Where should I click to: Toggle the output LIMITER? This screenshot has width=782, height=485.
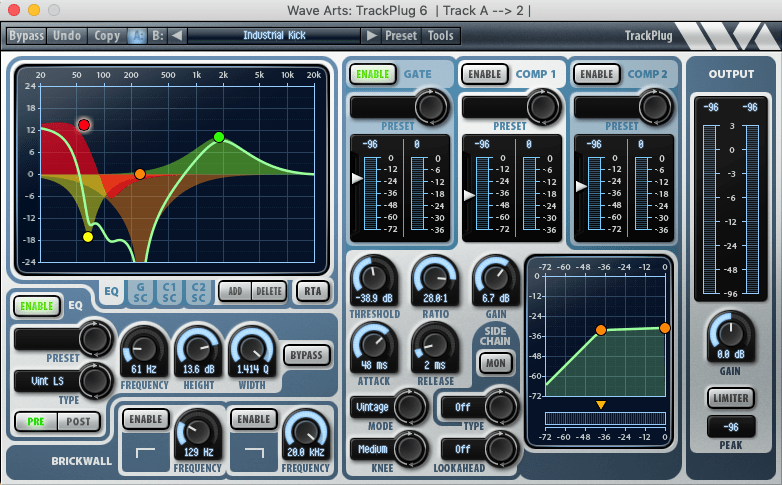point(731,398)
